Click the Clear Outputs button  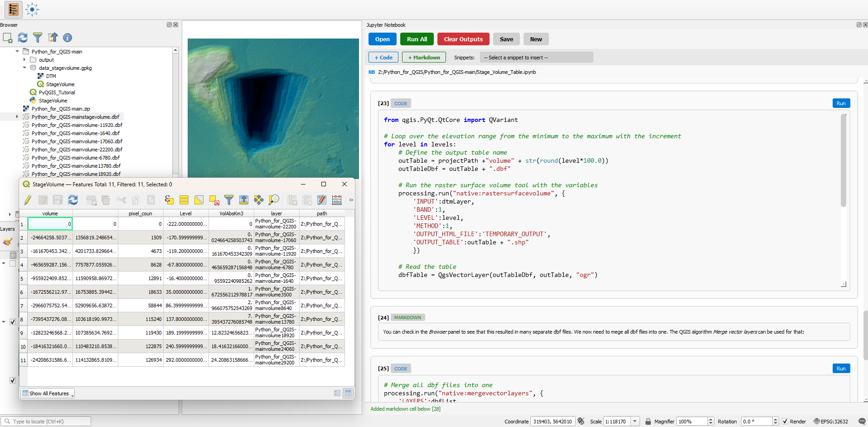[463, 39]
